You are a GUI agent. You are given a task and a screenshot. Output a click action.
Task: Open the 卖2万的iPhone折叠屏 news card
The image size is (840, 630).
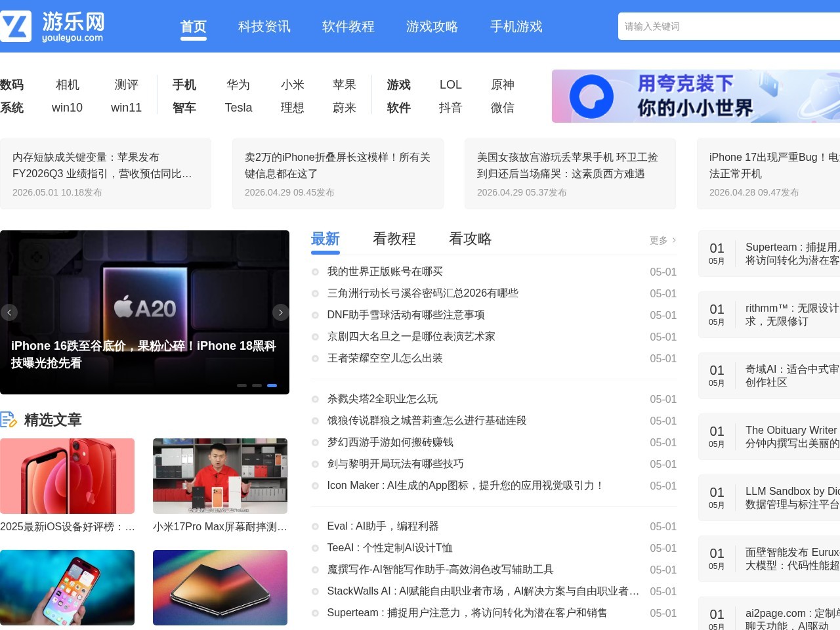pyautogui.click(x=338, y=174)
